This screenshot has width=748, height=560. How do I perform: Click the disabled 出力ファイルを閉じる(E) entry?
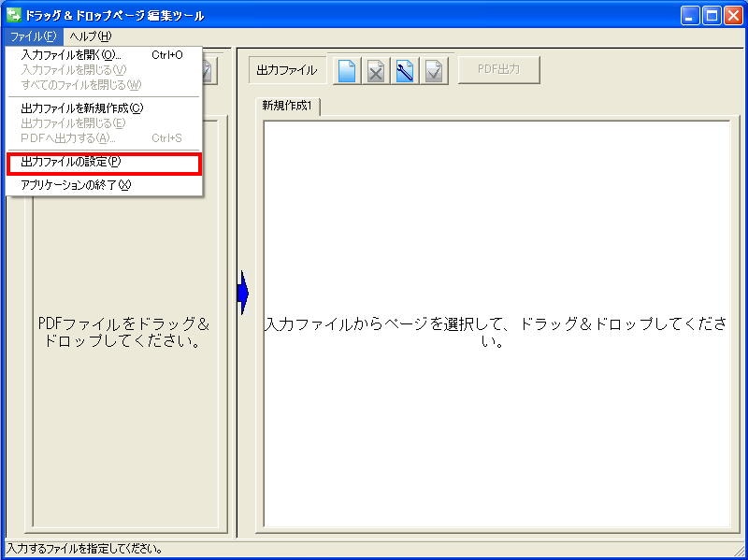pyautogui.click(x=105, y=123)
